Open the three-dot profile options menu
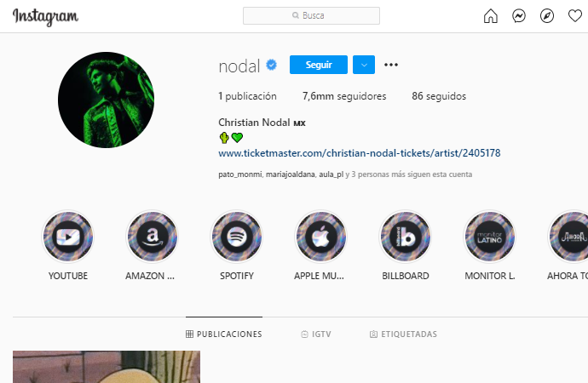 click(391, 65)
